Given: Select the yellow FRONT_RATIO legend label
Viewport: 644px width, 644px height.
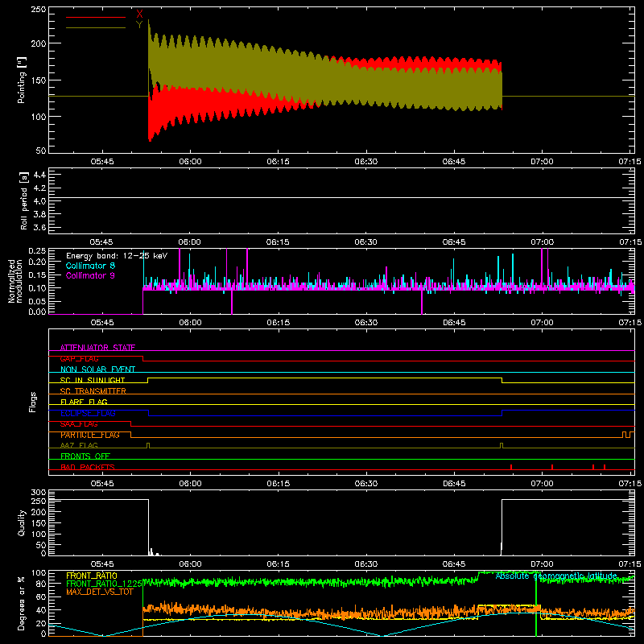Looking at the screenshot, I should pos(92,576).
